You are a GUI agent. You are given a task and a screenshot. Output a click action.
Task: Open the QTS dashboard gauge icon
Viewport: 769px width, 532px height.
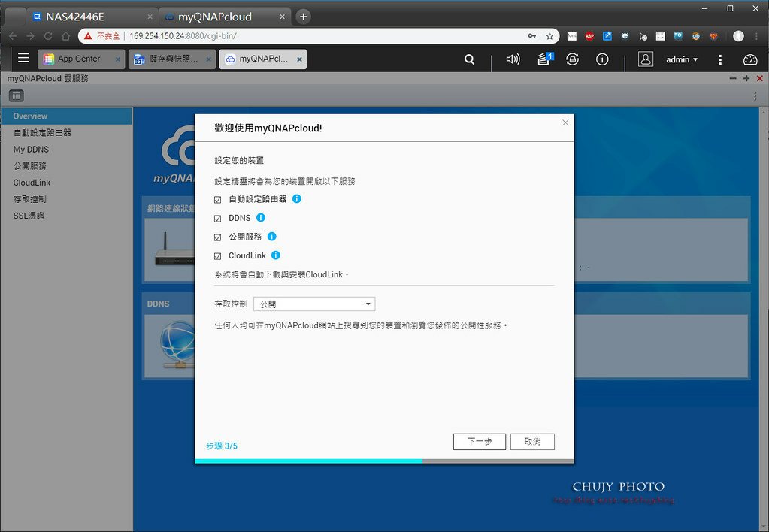click(750, 59)
